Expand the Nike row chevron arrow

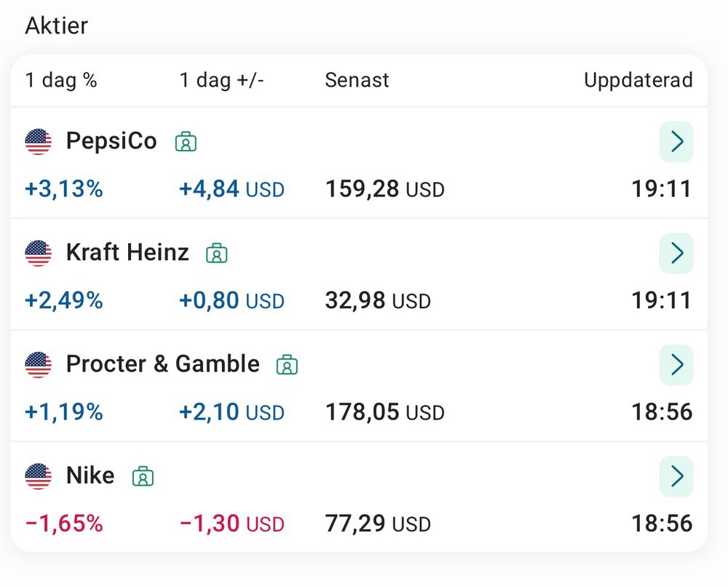[x=676, y=476]
